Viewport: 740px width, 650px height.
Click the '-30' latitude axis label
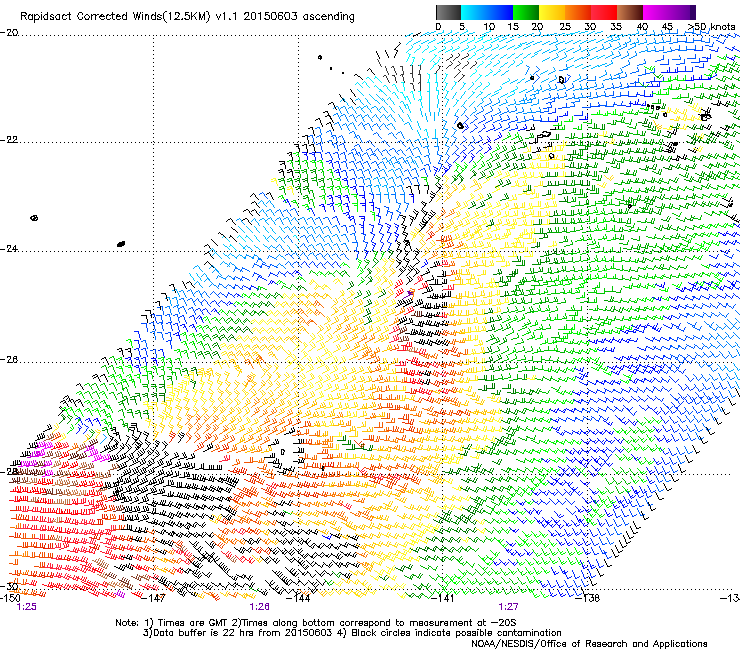click(9, 587)
